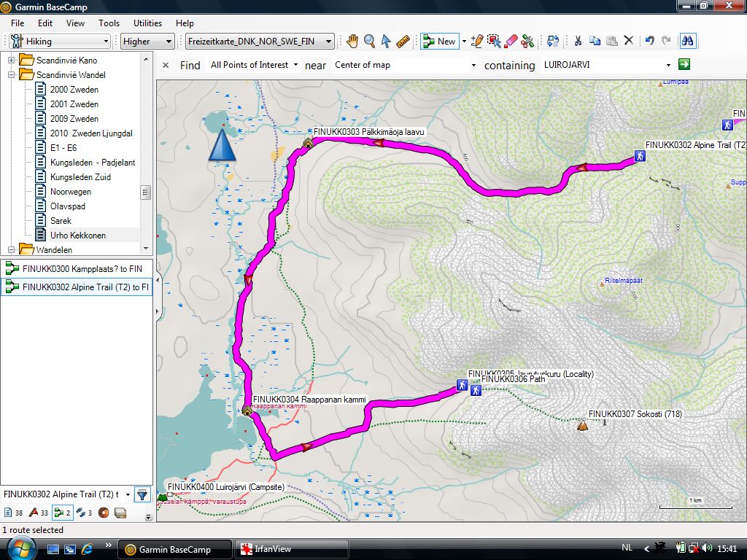Select the Erase tool in toolbar

pyautogui.click(x=511, y=42)
